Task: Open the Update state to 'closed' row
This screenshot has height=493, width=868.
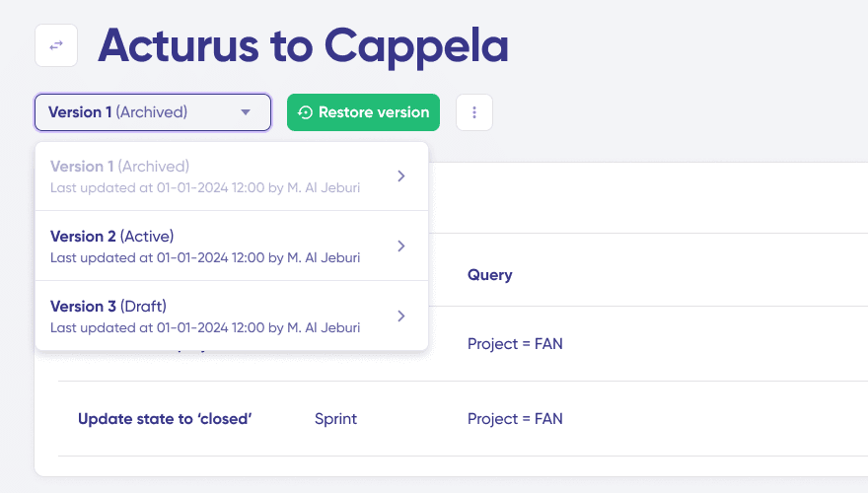Action: coord(165,419)
